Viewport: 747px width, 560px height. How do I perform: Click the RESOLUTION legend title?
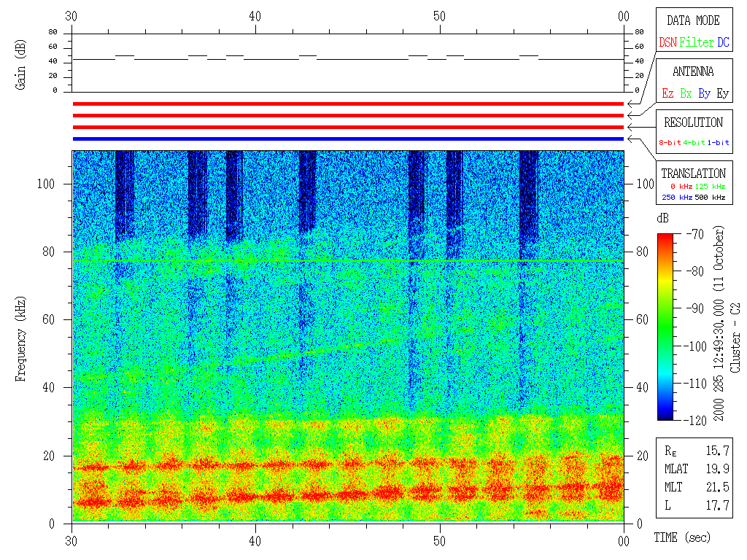[693, 122]
